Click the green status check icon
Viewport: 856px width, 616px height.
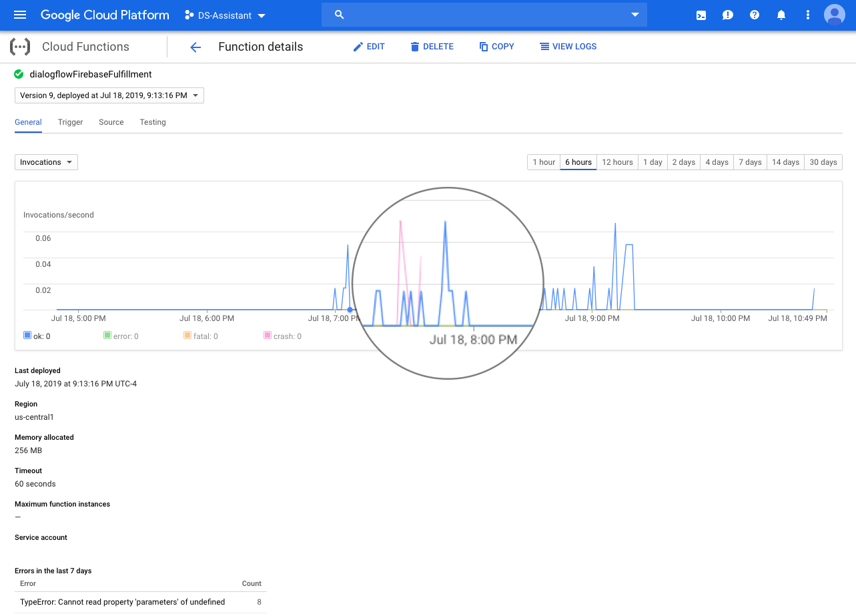(x=19, y=74)
